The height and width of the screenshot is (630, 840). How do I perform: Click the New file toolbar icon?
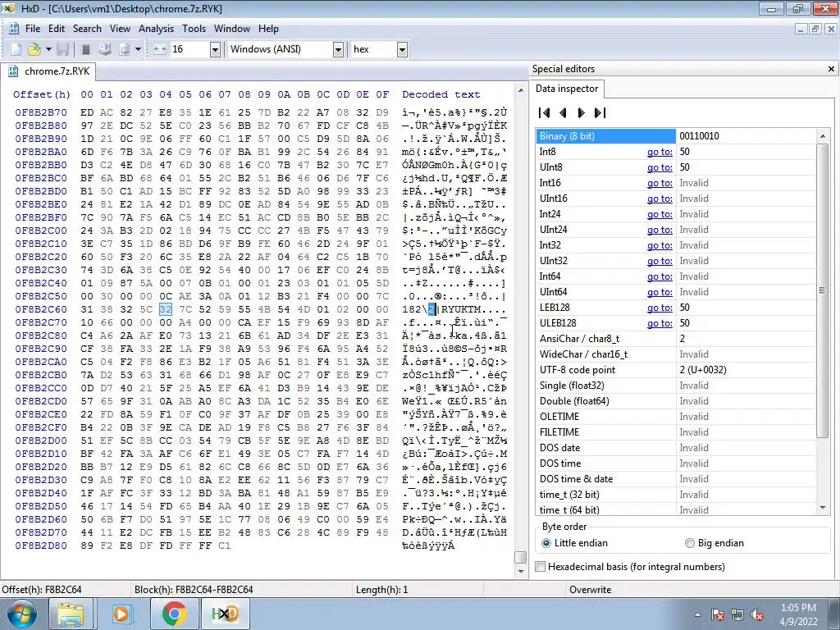coord(16,49)
